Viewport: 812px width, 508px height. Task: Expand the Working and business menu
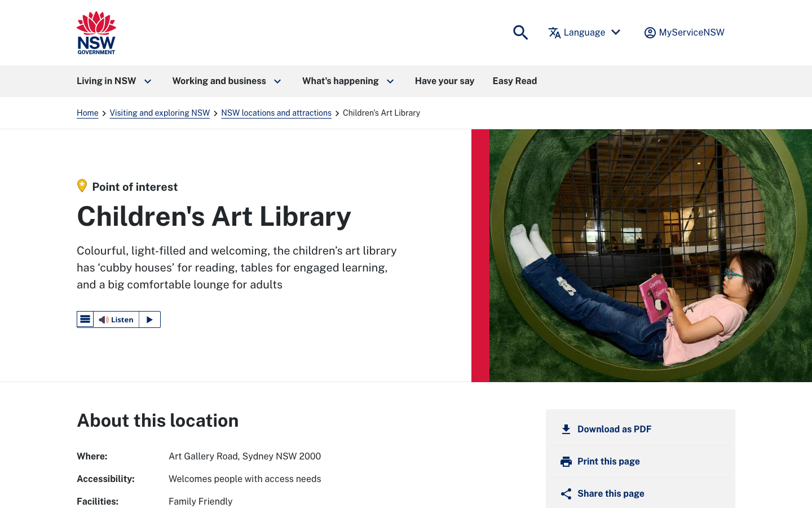[x=227, y=81]
